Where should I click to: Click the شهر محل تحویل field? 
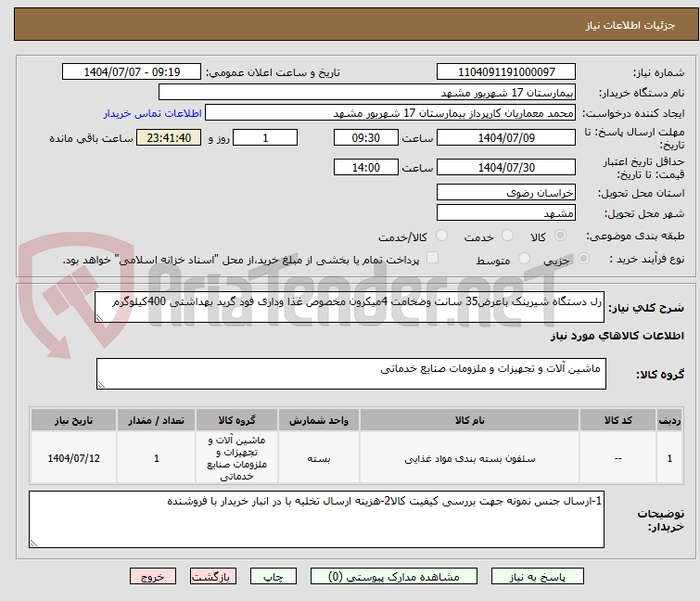coord(506,213)
